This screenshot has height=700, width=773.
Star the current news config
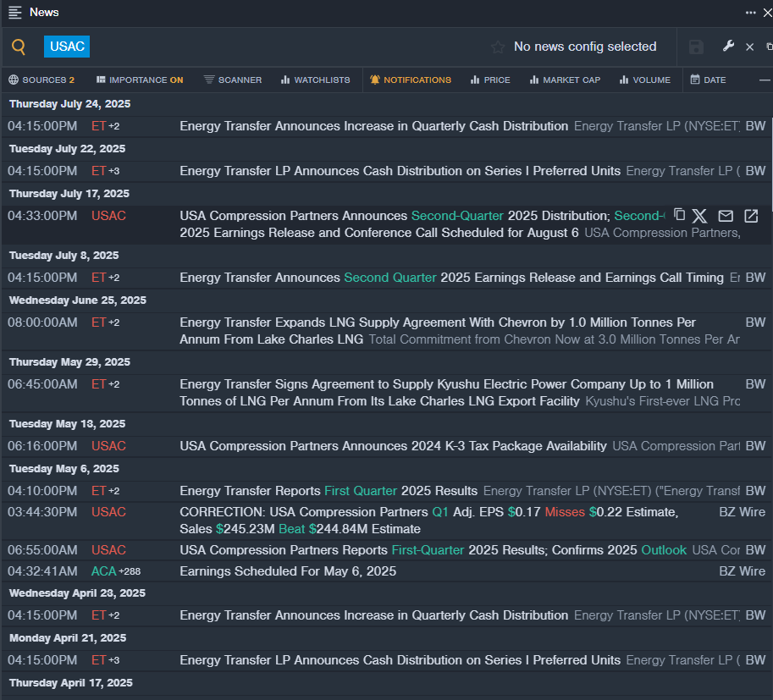tap(498, 47)
